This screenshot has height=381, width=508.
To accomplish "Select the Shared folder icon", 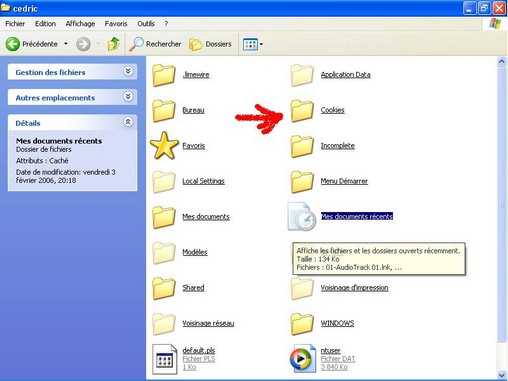I will pyautogui.click(x=164, y=288).
